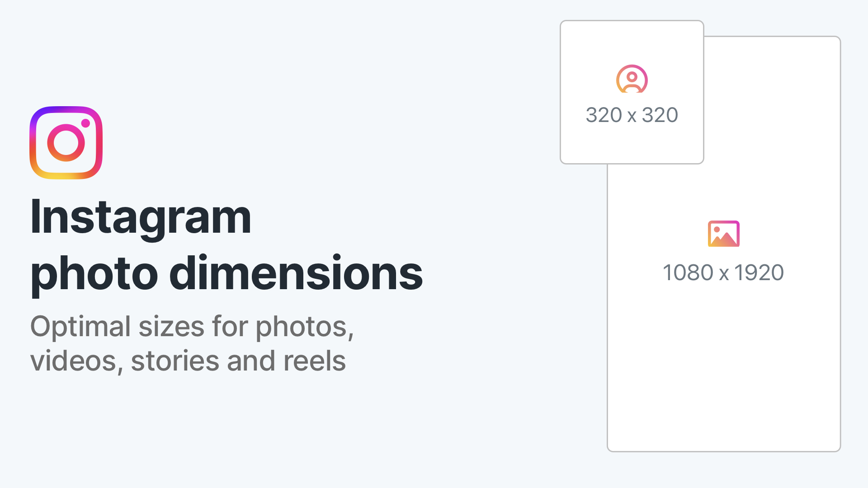Select the 1080 x 1920 label
The width and height of the screenshot is (868, 488).
(x=723, y=272)
